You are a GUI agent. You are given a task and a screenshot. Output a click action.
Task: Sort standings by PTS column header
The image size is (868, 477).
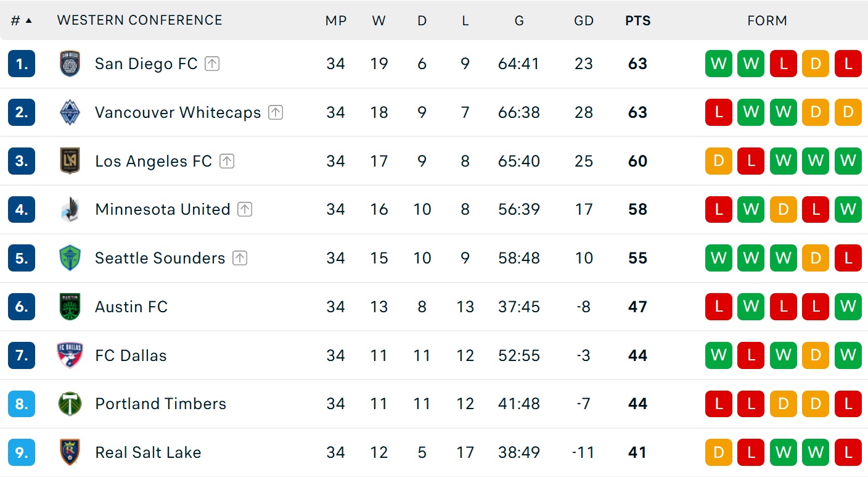click(637, 20)
